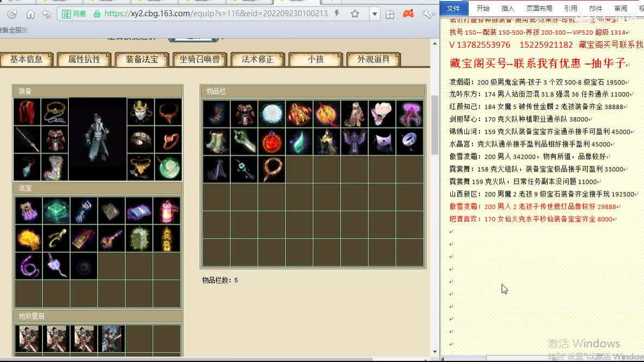
Task: Open the browser grid extensions icon
Action: coord(390,15)
